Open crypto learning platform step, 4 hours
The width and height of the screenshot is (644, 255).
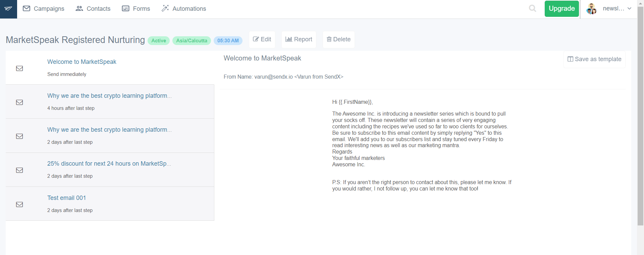tap(110, 101)
